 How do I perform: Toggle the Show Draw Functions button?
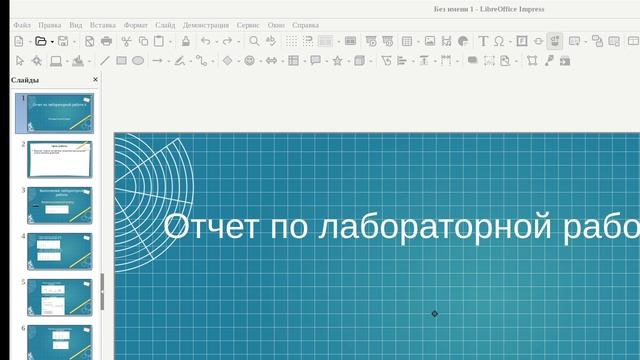point(555,41)
